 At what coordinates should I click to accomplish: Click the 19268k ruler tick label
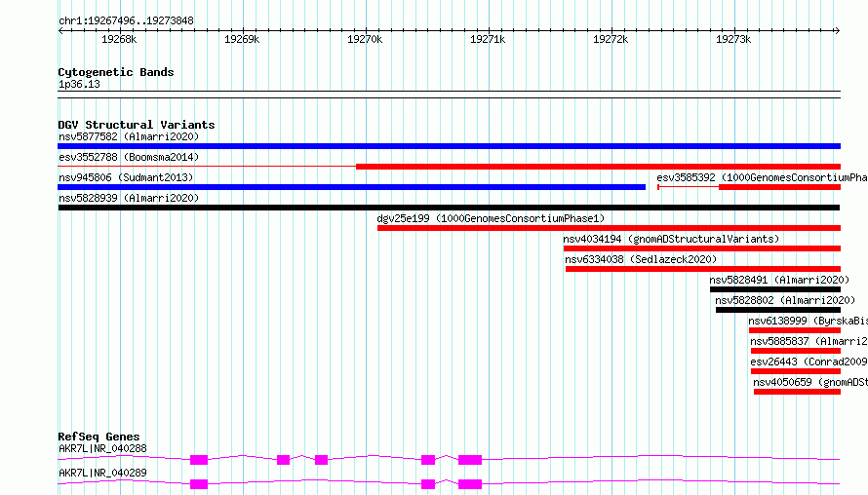point(119,39)
